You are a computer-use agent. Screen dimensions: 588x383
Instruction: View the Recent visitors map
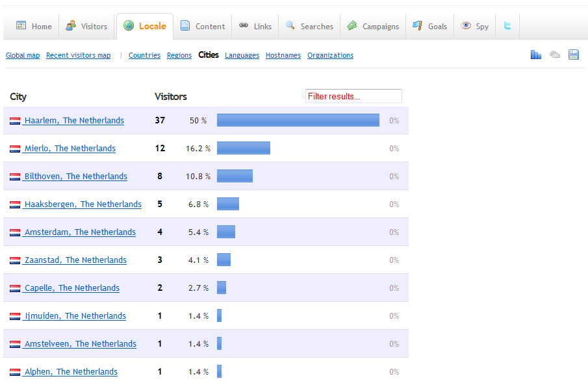click(78, 56)
